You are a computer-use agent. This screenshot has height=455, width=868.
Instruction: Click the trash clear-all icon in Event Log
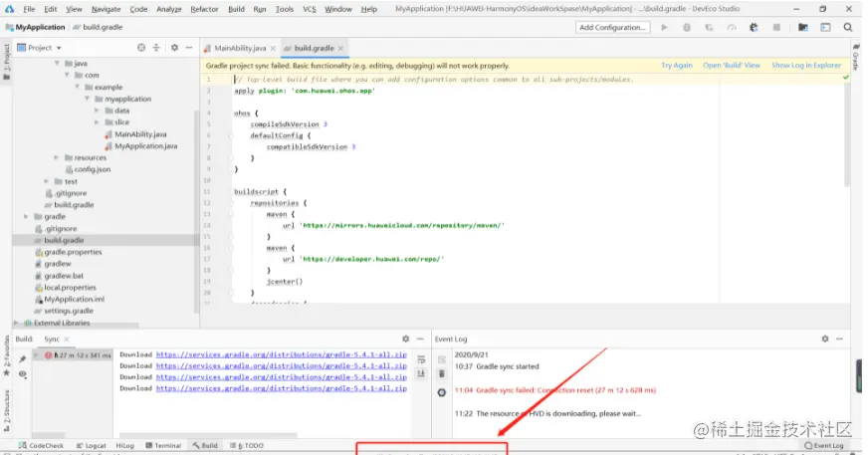[x=441, y=373]
